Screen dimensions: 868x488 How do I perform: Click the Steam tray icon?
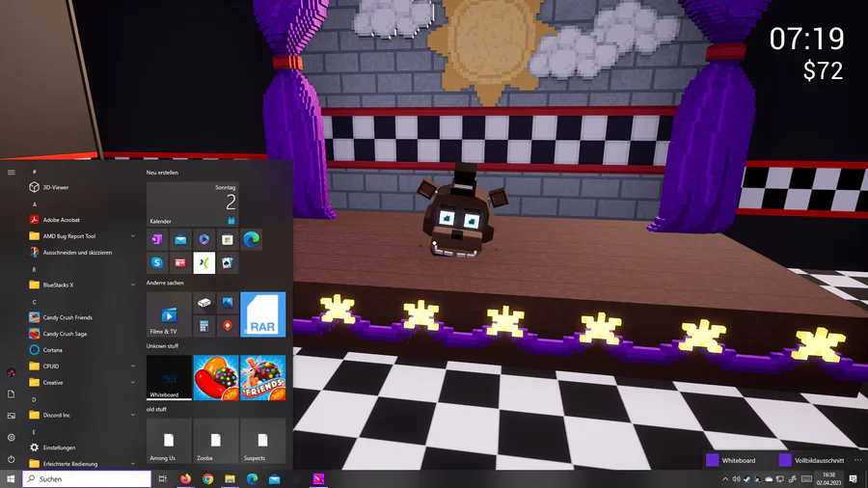(x=746, y=479)
